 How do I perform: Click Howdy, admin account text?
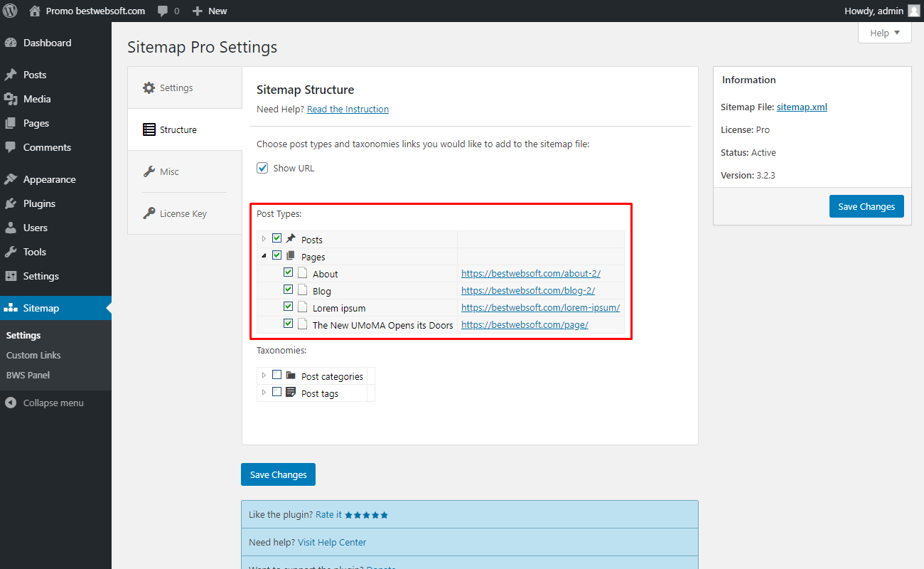point(874,11)
